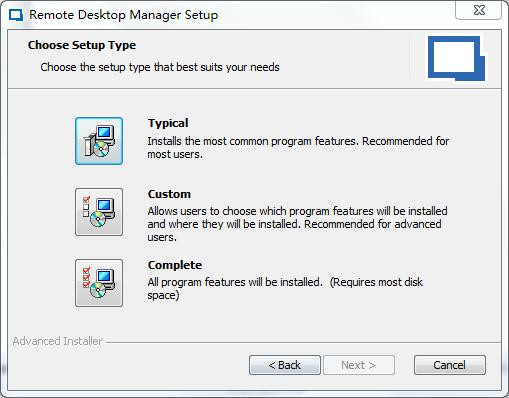Choose the Custom setup icon button
Image resolution: width=509 pixels, height=398 pixels.
pos(99,212)
